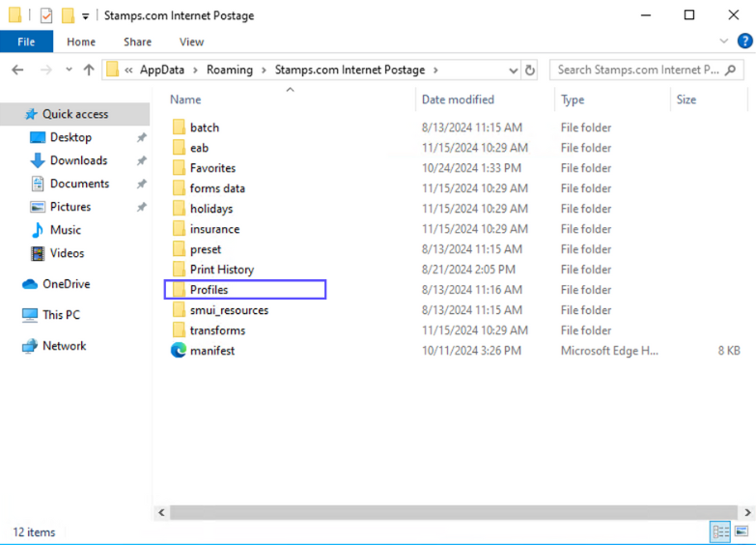Viewport: 756px width, 545px height.
Task: Open recent locations dropdown arrow
Action: tap(69, 70)
